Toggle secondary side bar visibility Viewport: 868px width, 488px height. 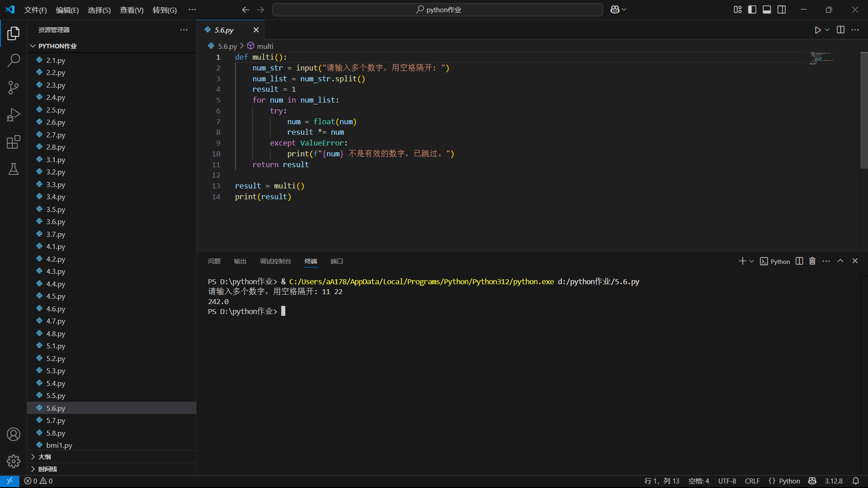tap(782, 9)
